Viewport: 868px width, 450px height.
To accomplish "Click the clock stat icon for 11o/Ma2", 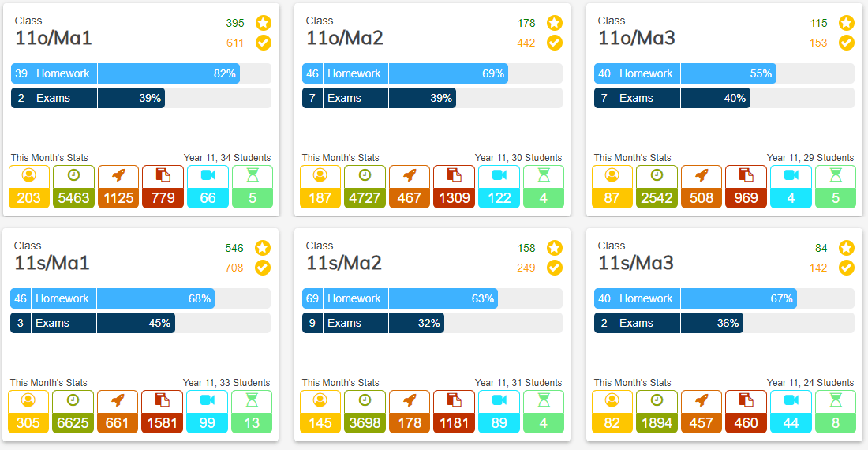I will pos(365,175).
